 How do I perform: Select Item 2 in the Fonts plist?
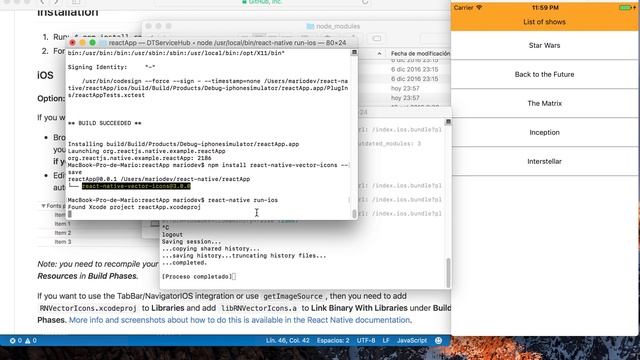62,233
